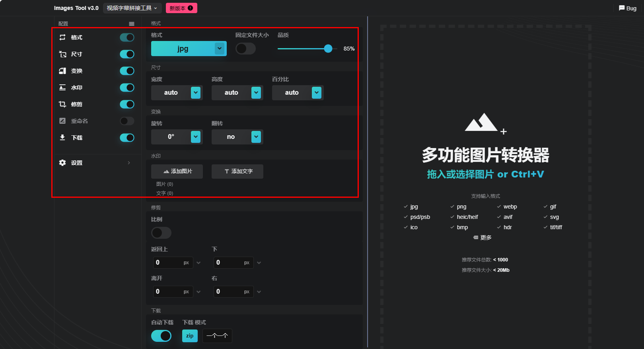Turn off the 水印 switch
This screenshot has width=644, height=349.
pos(127,88)
